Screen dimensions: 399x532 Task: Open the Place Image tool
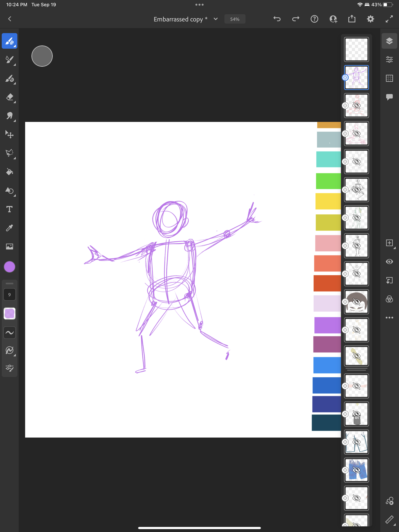[9, 247]
